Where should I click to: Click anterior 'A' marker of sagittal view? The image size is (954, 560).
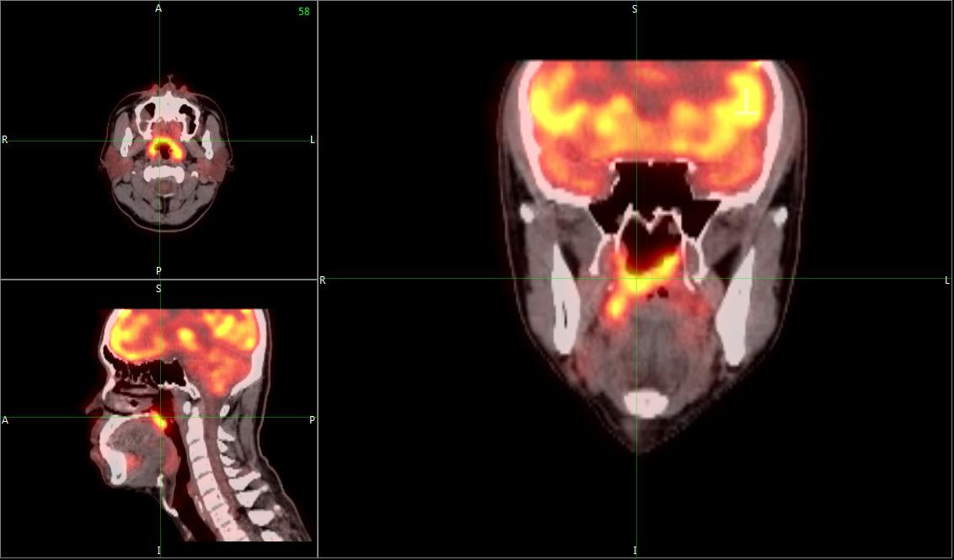(x=5, y=419)
